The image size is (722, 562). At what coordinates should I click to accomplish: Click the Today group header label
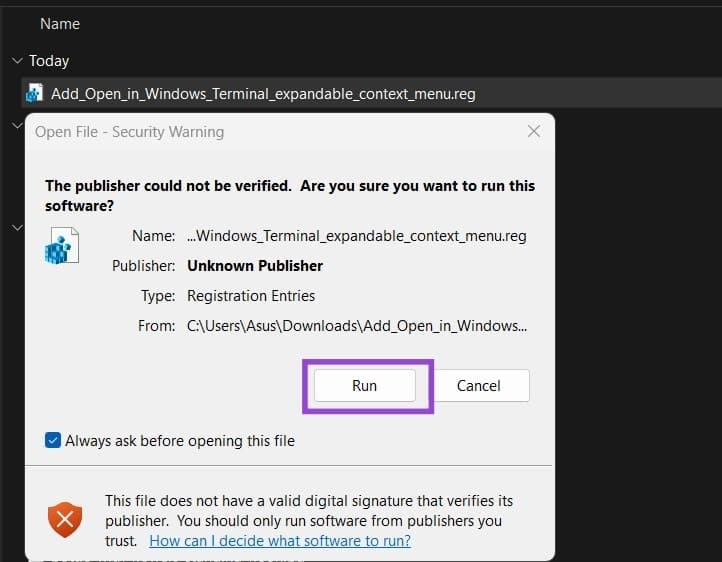click(49, 61)
